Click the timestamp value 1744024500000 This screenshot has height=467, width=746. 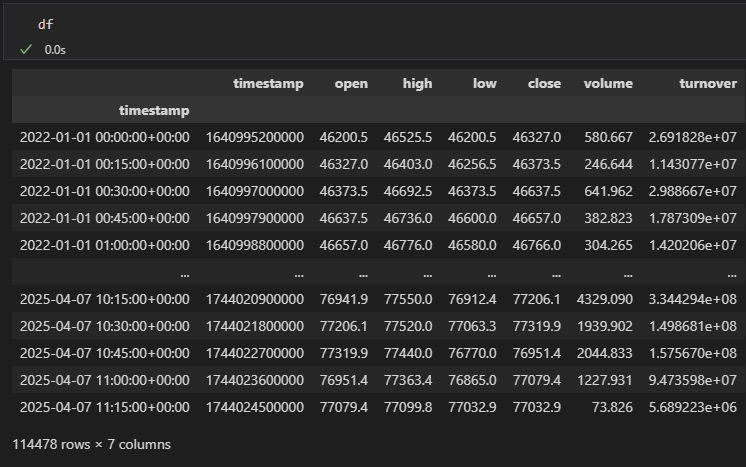[x=254, y=407]
